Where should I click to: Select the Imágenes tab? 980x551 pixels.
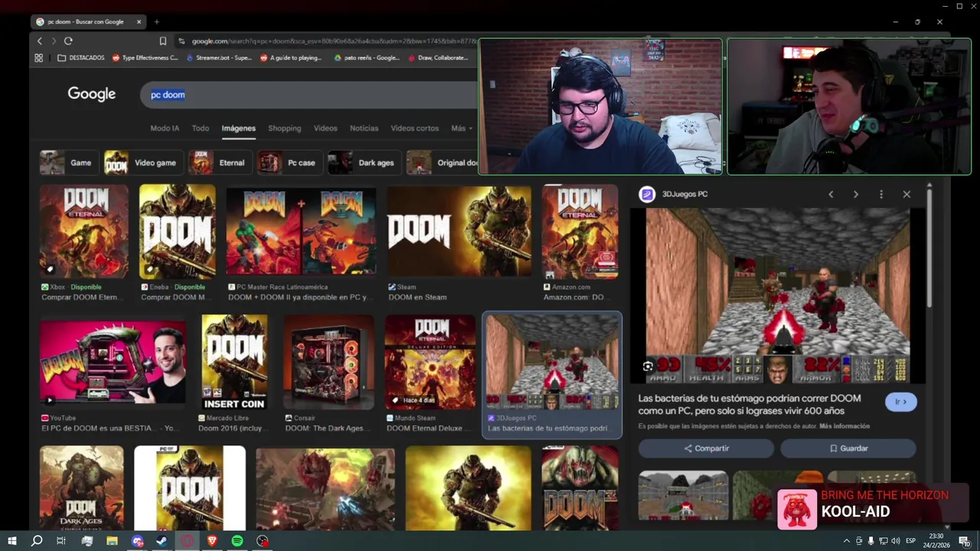(239, 129)
